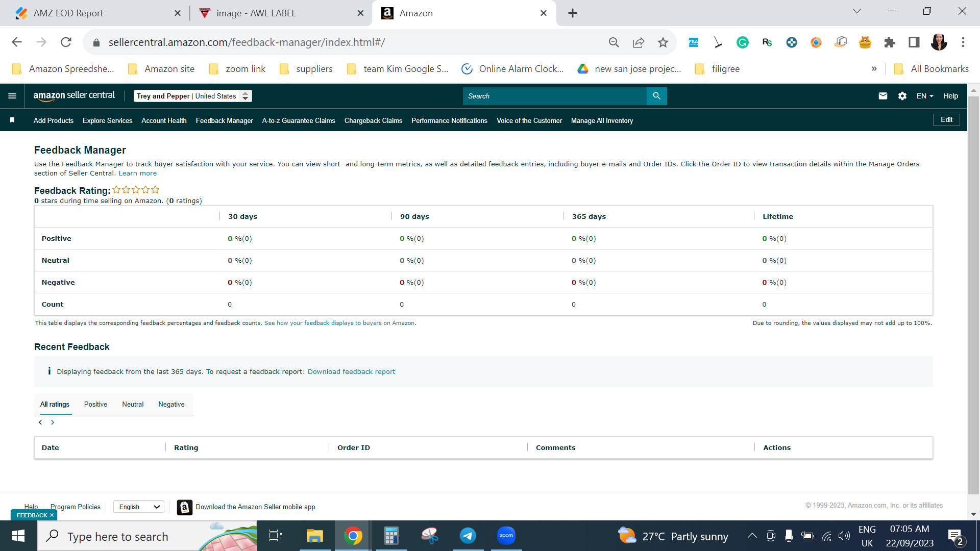Viewport: 980px width, 551px height.
Task: Open the Calculator from the taskbar
Action: pos(391,536)
